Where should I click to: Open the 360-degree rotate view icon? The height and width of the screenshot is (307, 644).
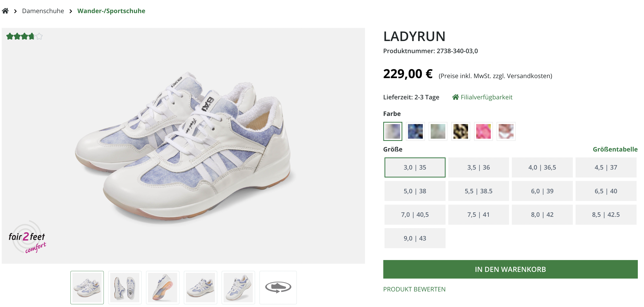[x=278, y=287]
